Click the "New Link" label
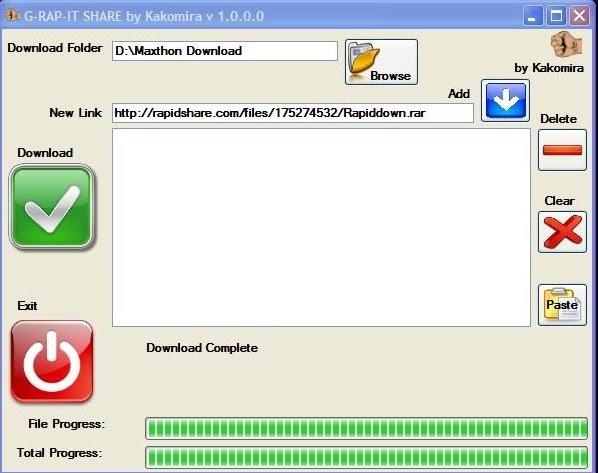 (x=76, y=113)
